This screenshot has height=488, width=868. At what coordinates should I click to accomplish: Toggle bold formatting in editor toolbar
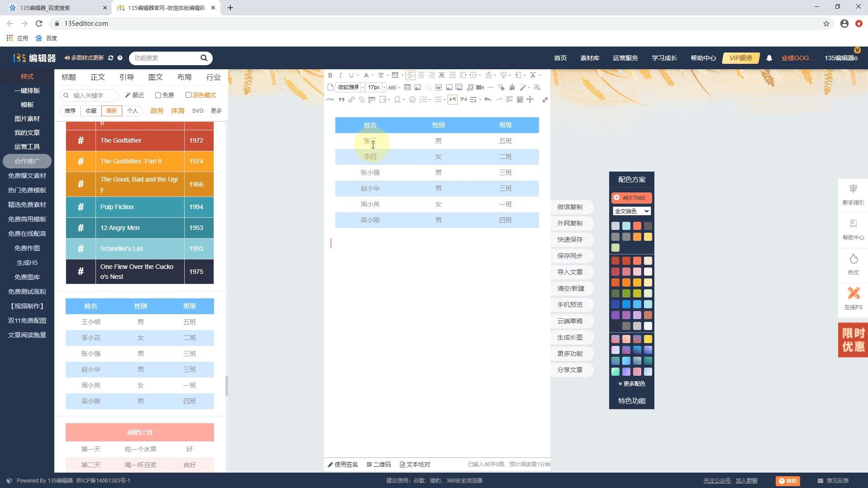(330, 75)
